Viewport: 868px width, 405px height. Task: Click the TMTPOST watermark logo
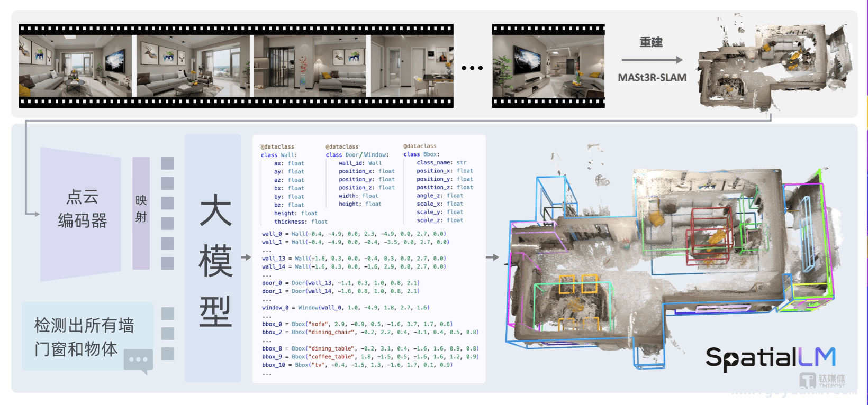click(822, 381)
